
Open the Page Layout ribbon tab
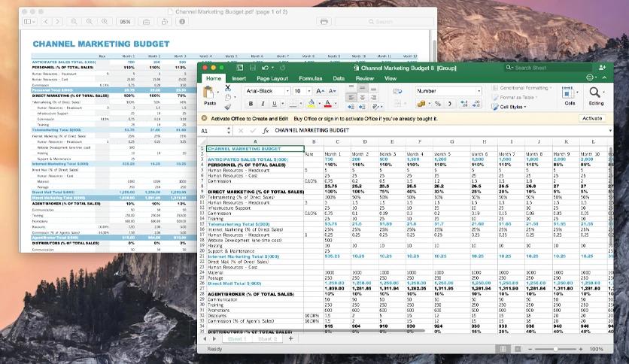tap(272, 78)
